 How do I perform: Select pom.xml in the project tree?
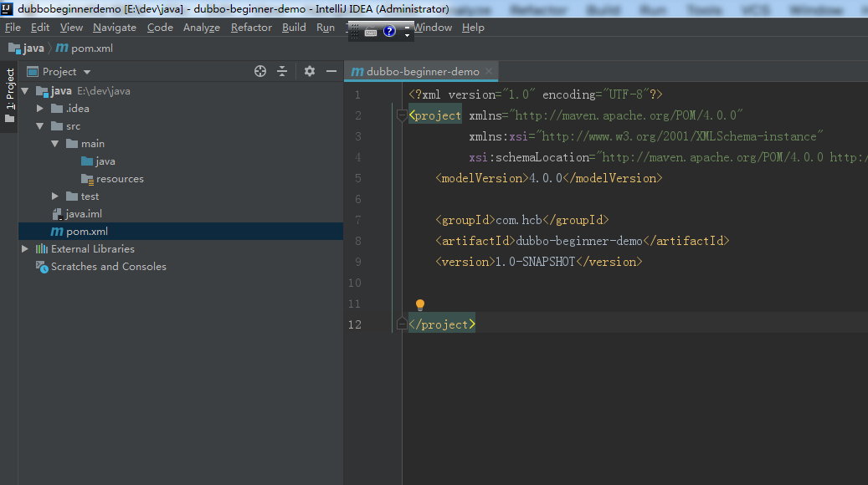[181, 232]
